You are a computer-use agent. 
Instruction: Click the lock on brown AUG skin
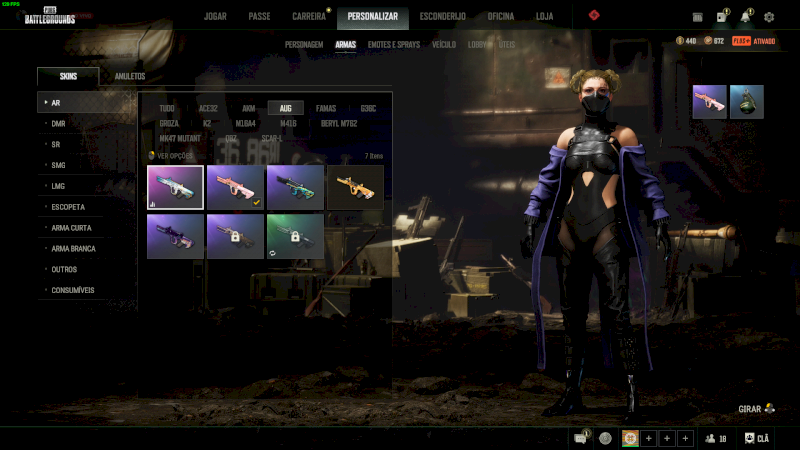235,237
